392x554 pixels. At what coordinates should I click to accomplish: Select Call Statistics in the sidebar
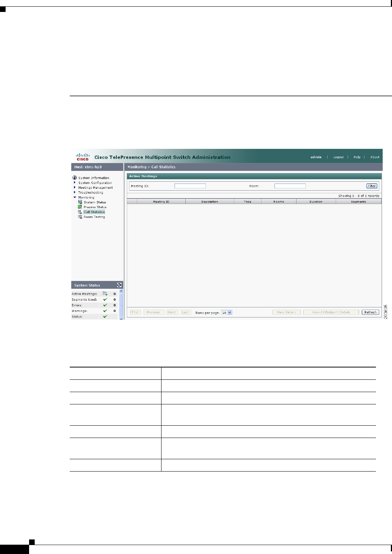tap(94, 212)
